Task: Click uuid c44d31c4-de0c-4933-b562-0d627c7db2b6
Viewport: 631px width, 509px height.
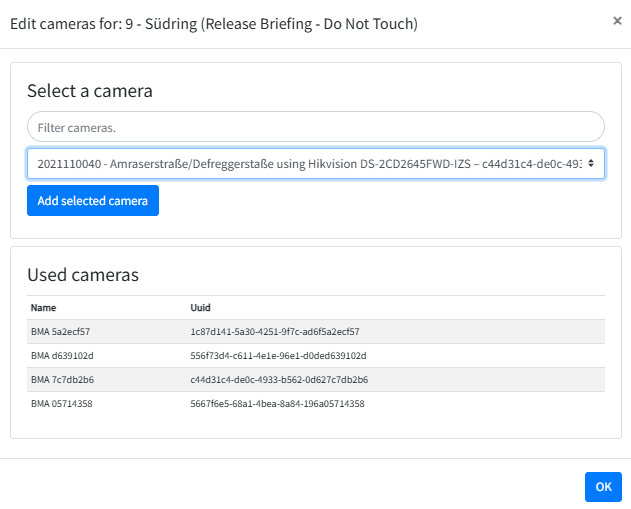Action: coord(279,379)
